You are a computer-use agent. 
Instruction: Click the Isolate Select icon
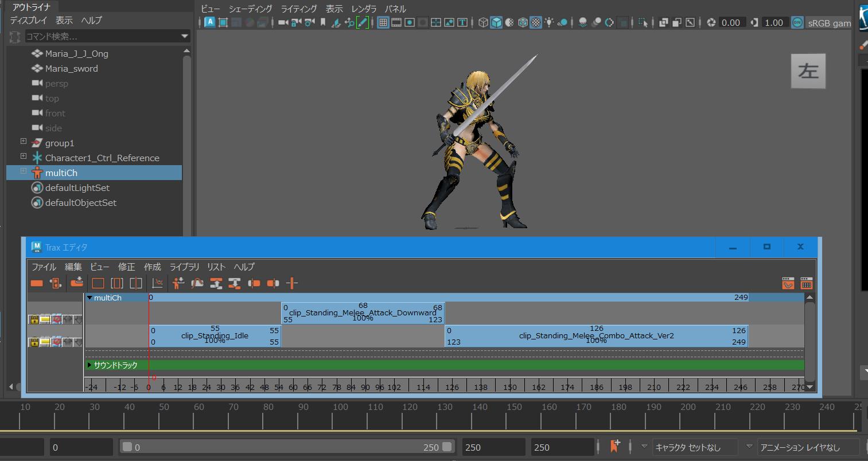[x=643, y=22]
